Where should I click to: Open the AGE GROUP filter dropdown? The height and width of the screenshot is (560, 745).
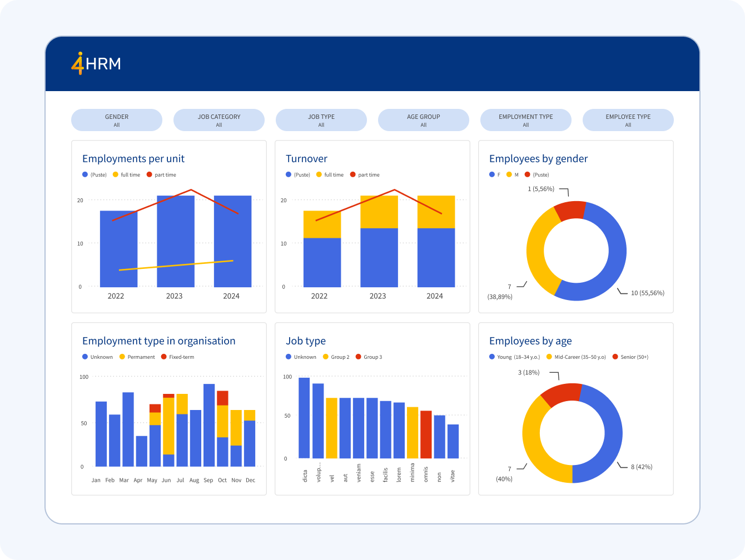click(424, 120)
